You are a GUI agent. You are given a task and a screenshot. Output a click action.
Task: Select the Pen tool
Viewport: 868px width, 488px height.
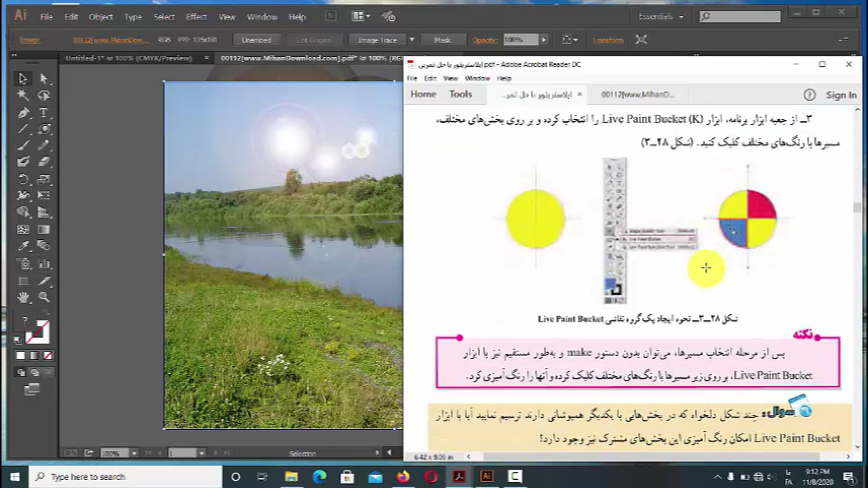23,112
